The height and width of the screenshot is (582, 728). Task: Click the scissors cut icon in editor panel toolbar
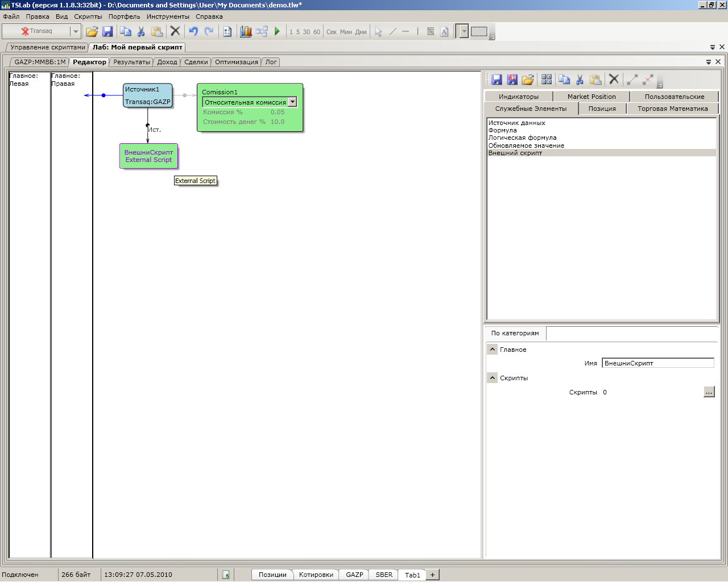tap(580, 80)
